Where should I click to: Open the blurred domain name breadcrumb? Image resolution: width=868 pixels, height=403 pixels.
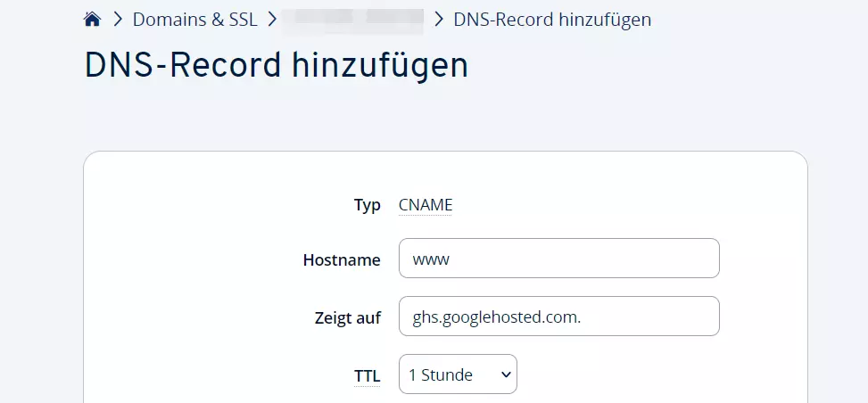click(352, 20)
